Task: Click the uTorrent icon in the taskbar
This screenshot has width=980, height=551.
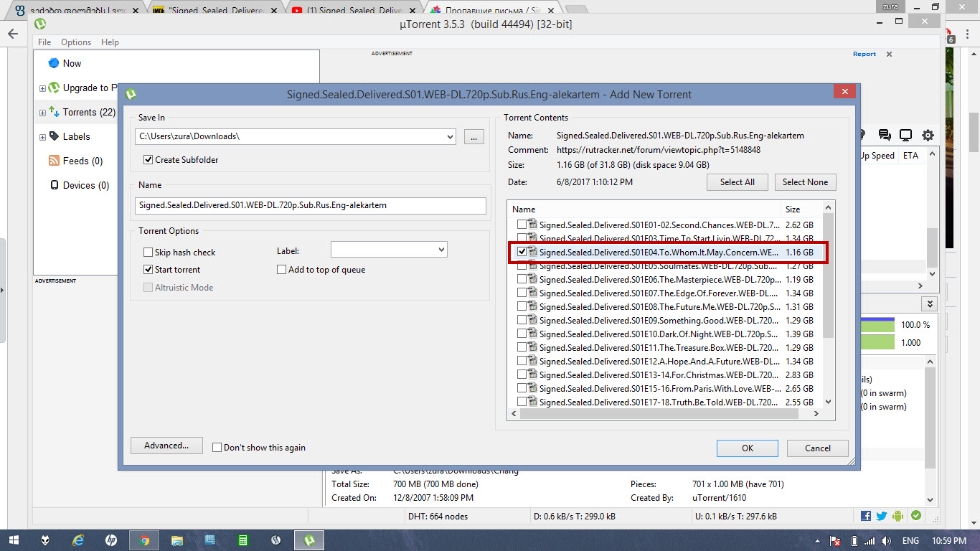Action: click(309, 540)
